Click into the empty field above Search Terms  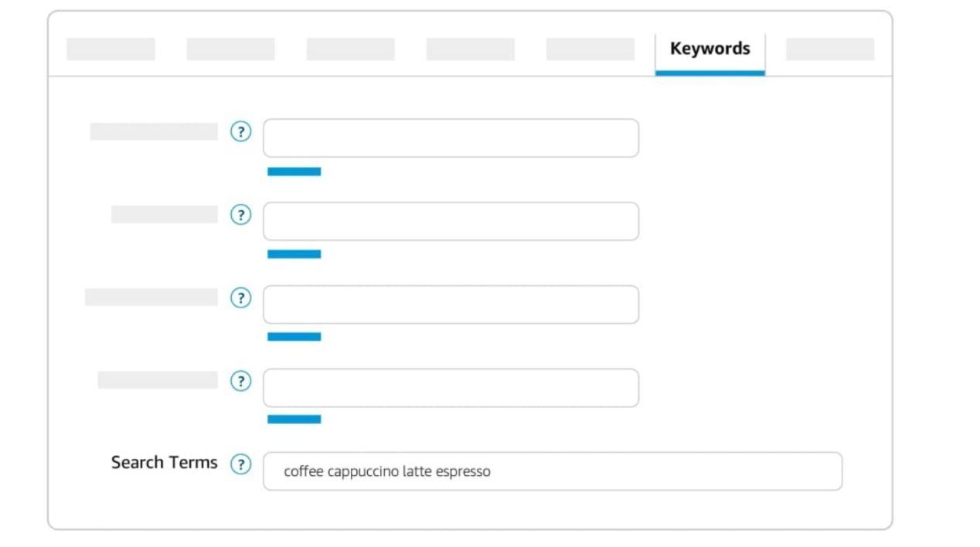[x=451, y=388]
